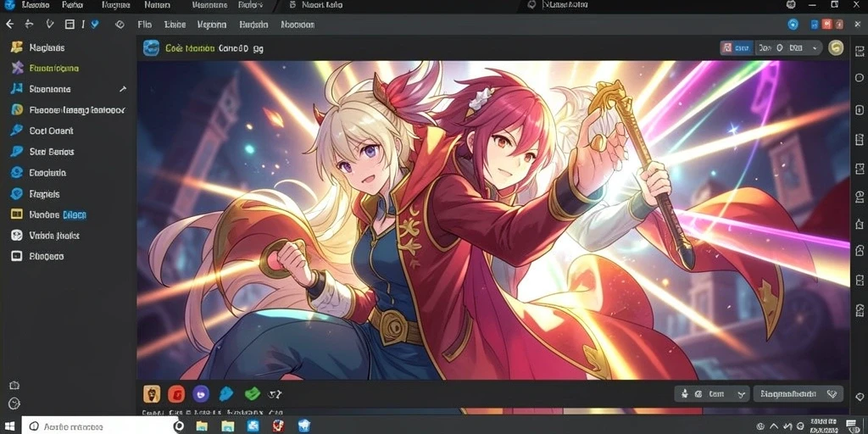This screenshot has height=434, width=868.
Task: Switch to the second title bar tab with document icon
Action: [315, 5]
